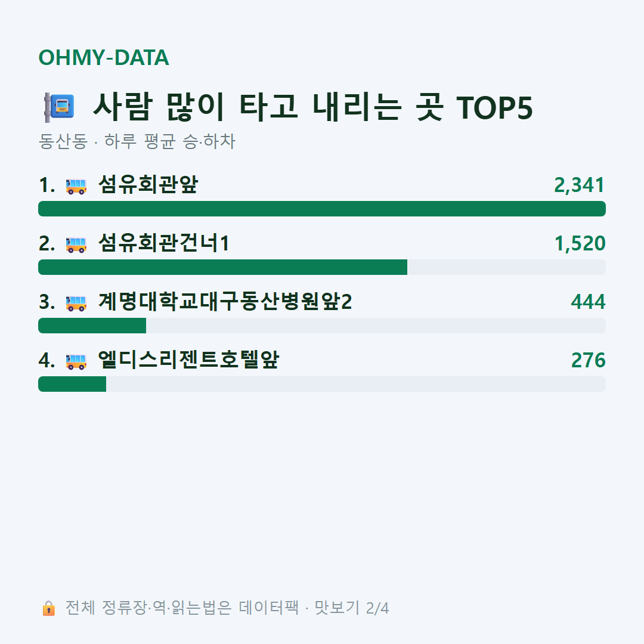Click the 2,341 ridership value
Viewport: 644px width, 644px height.
point(580,185)
